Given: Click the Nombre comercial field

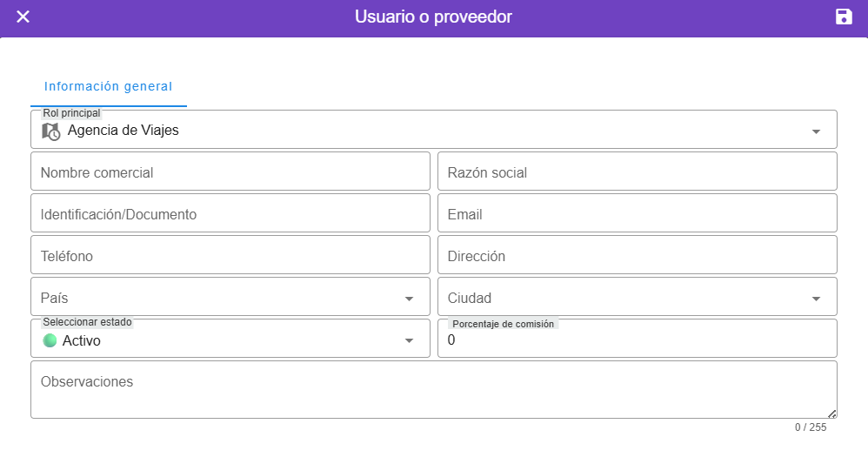Looking at the screenshot, I should tap(230, 172).
